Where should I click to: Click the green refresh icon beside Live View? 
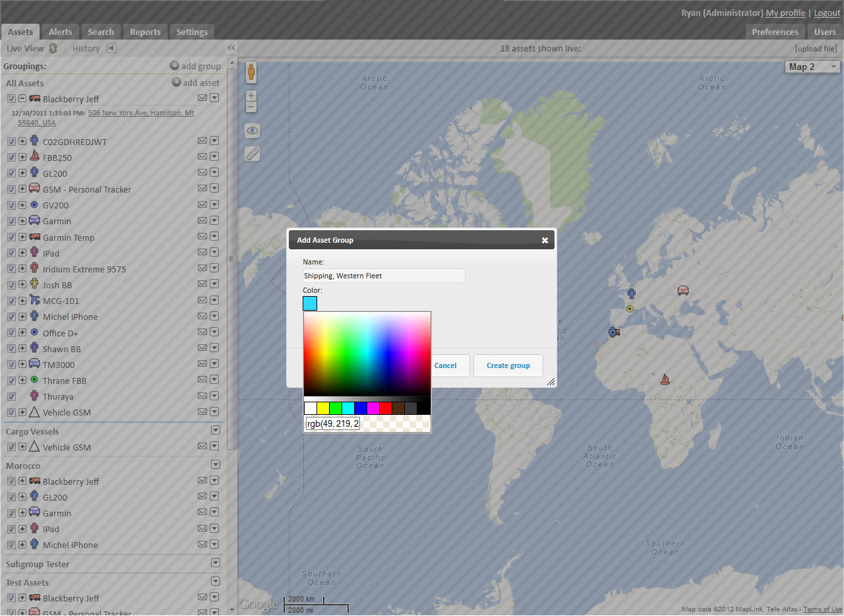click(53, 48)
